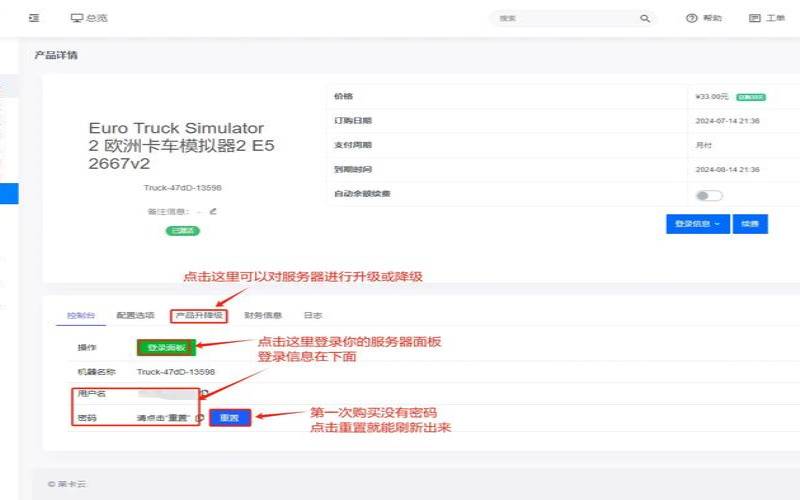This screenshot has width=800, height=500.
Task: Click the magnifier search icon
Action: point(645,18)
